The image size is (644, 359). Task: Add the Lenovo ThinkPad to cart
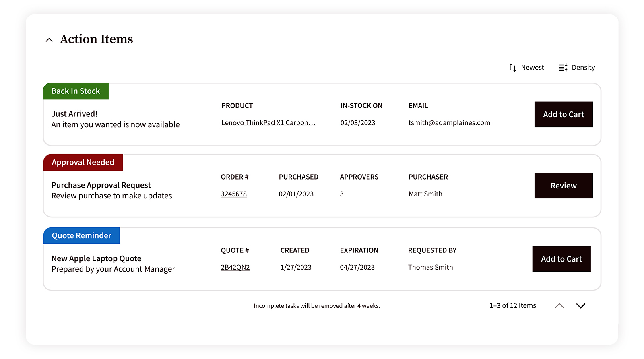[x=563, y=114]
